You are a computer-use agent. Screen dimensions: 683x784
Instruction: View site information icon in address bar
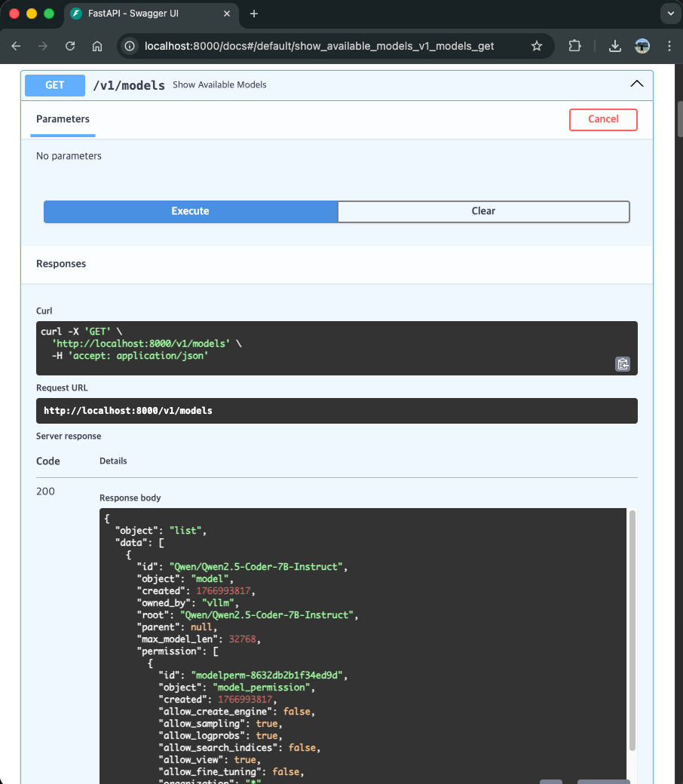[130, 47]
